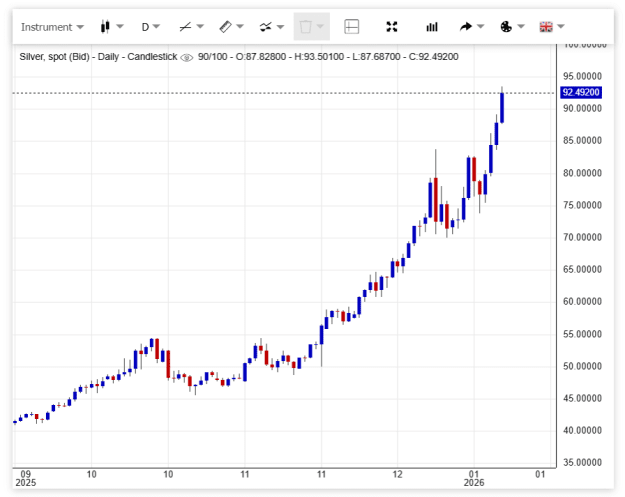Click the share arrow icon

tap(466, 27)
